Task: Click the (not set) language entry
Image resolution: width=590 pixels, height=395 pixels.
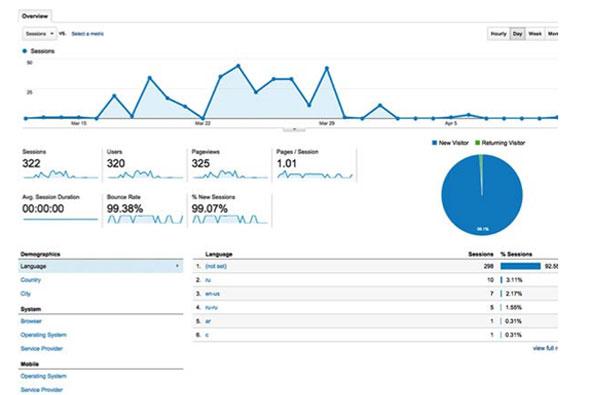Action: pos(216,266)
